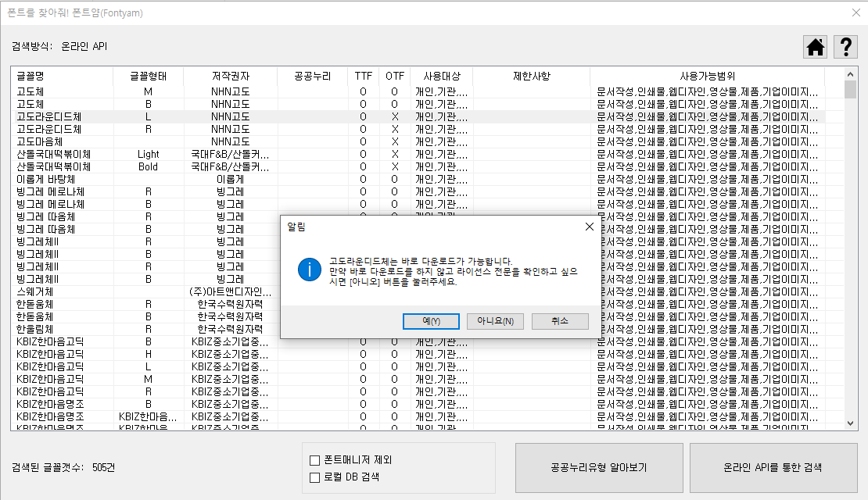Choose 아니요(N) to view license
Image resolution: width=868 pixels, height=500 pixels.
tap(496, 321)
